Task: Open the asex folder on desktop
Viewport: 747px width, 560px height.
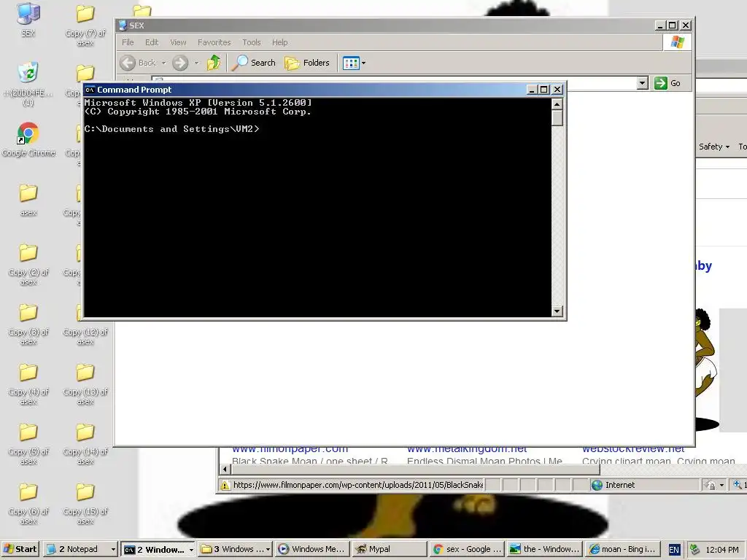Action: coord(28,200)
